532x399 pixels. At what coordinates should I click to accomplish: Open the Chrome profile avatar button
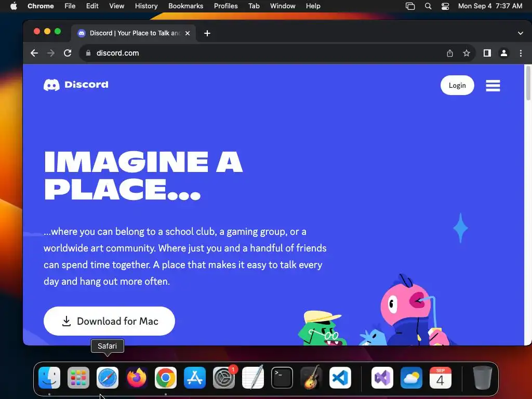click(x=504, y=53)
